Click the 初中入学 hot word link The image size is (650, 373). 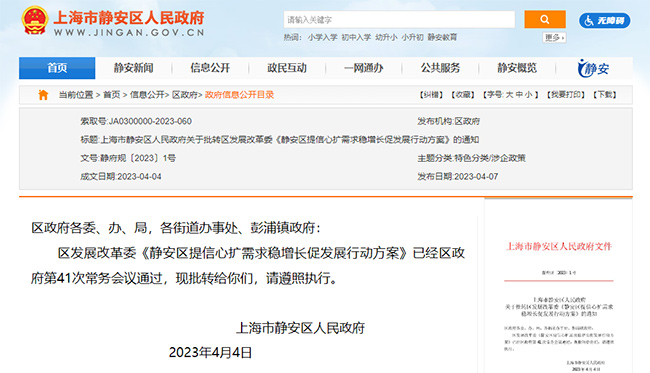[x=356, y=37]
